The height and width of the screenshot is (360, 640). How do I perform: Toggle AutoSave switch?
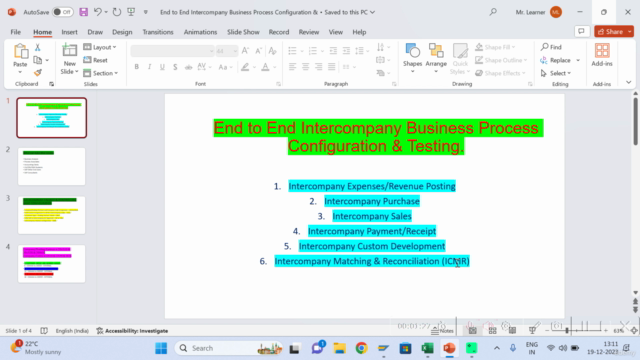[62, 12]
